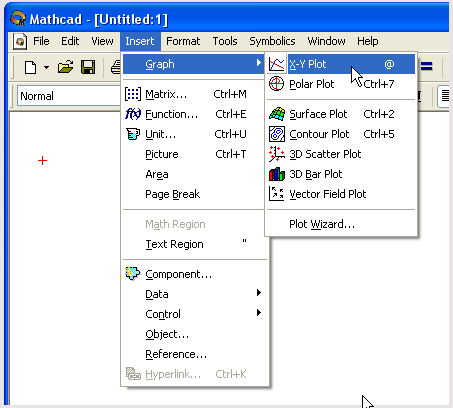Click the 3D Scatter Plot icon
Screen dimensions: 453x408
[277, 154]
